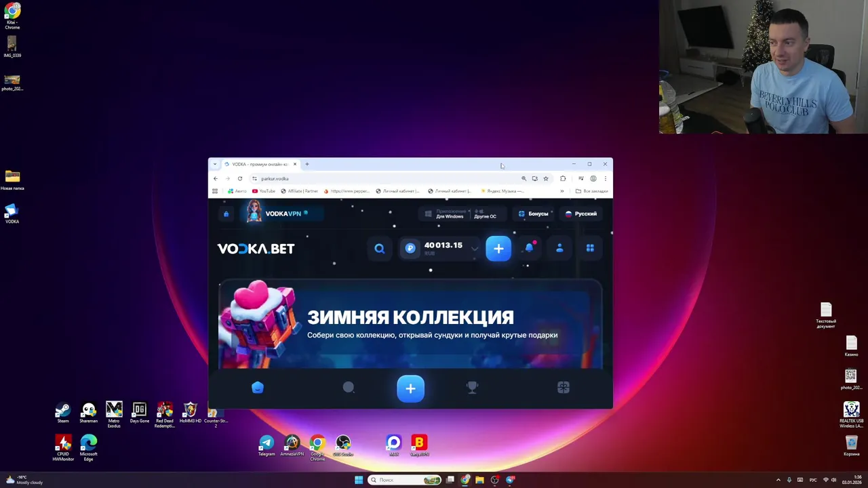Select the home icon in bottom navigation
The image size is (868, 488).
pos(257,388)
